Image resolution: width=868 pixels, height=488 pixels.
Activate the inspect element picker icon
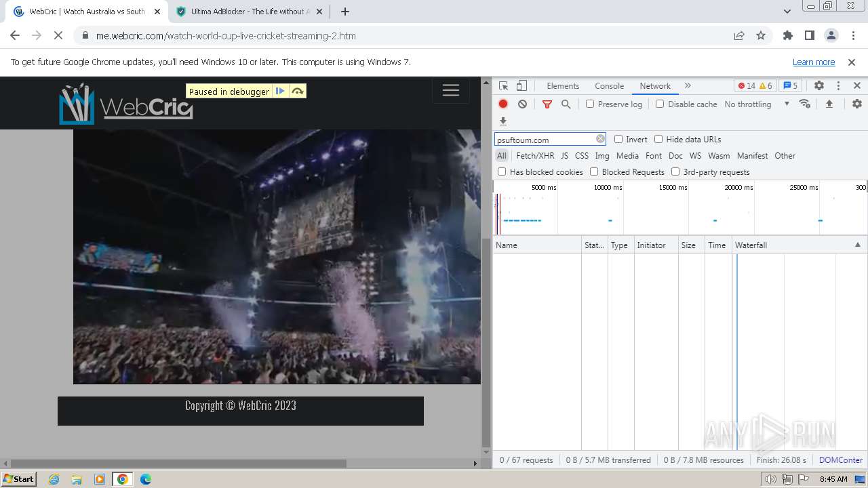coord(503,86)
